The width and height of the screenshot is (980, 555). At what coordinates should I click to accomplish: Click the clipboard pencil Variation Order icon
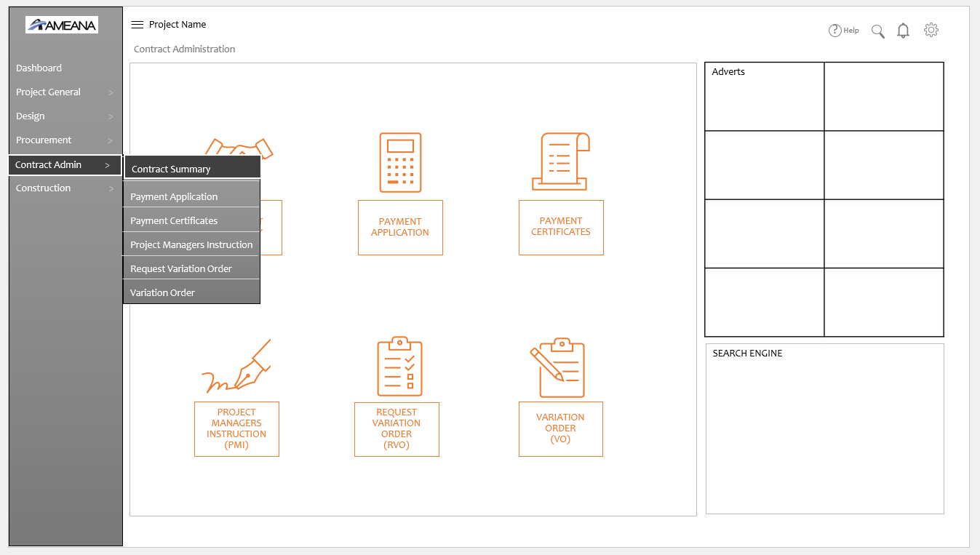click(x=557, y=367)
